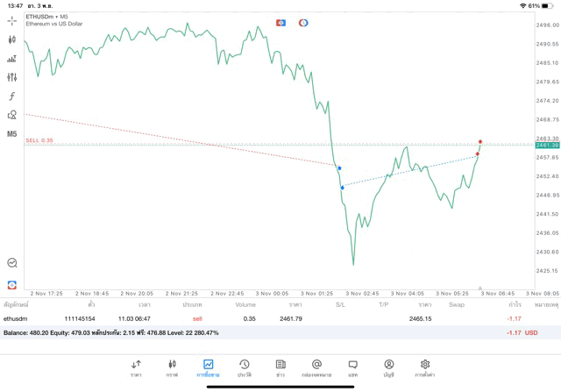The width and height of the screenshot is (561, 392).
Task: Open the กล่องจดหมาย mailbox tab
Action: coord(316,367)
